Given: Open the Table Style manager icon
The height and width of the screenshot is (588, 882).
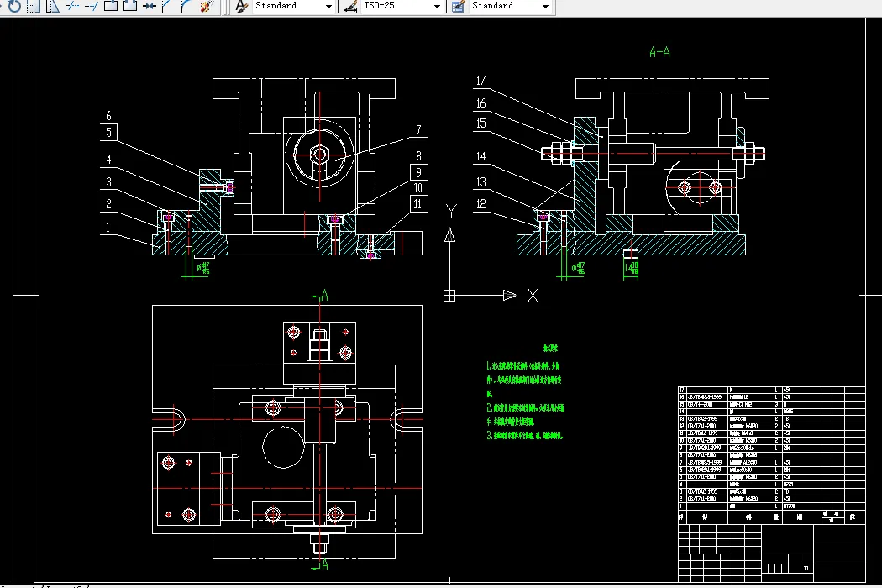Looking at the screenshot, I should point(458,6).
